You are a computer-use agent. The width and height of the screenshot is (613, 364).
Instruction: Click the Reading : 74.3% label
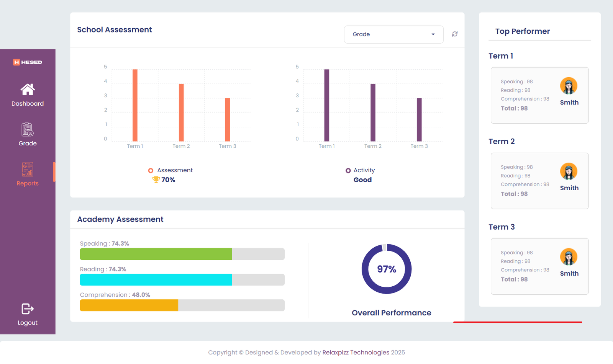103,269
